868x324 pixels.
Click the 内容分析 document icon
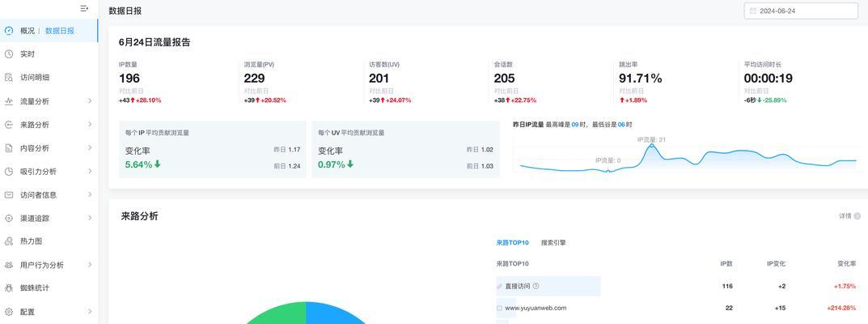(x=9, y=148)
